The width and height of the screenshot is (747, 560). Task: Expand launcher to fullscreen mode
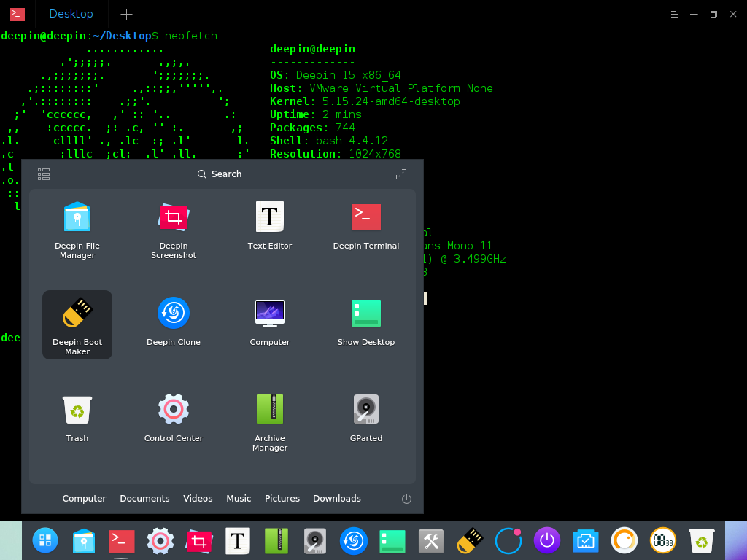[401, 174]
